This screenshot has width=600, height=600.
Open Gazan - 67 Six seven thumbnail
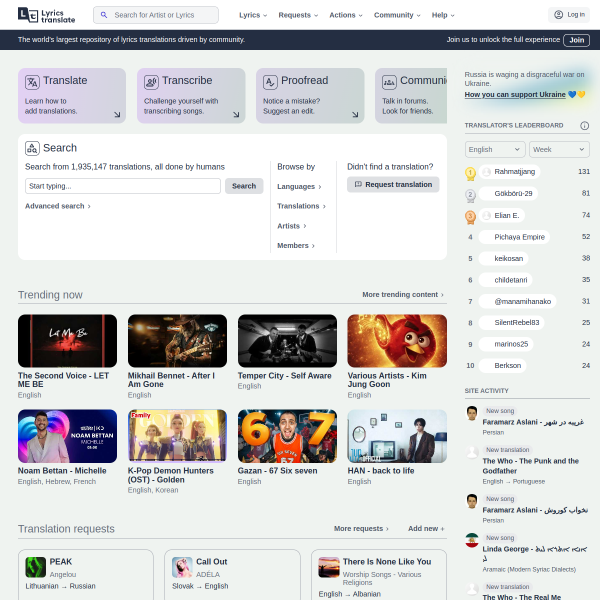[287, 436]
